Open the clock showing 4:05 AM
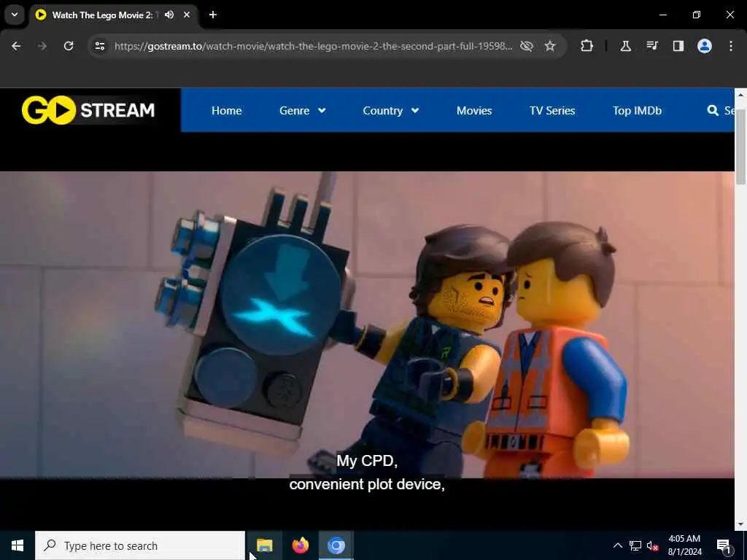The height and width of the screenshot is (560, 747). [684, 545]
